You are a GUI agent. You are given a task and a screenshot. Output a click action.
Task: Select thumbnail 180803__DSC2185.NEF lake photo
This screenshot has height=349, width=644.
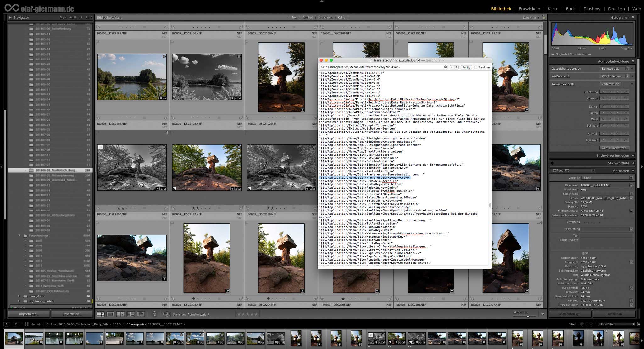pos(132,77)
